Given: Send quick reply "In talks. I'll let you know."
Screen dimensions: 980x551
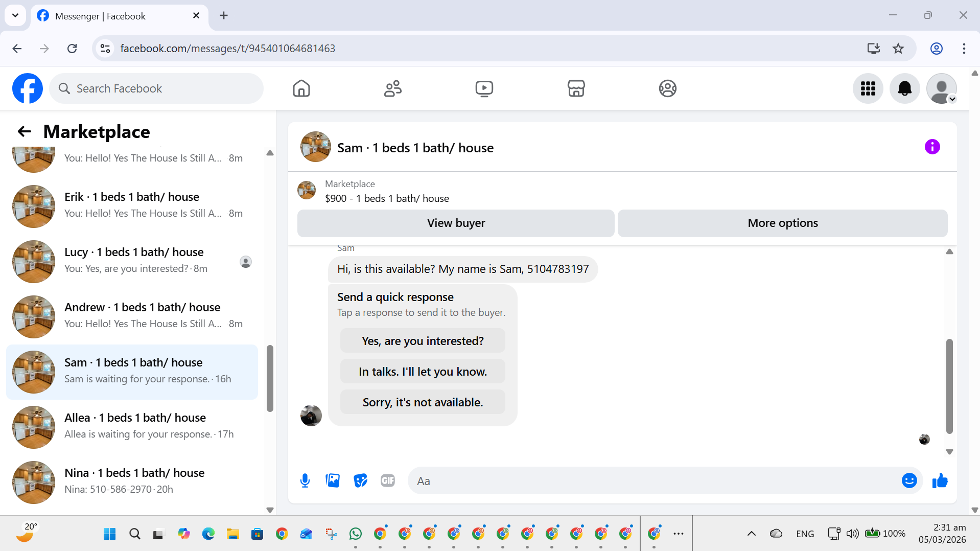Looking at the screenshot, I should [x=423, y=372].
